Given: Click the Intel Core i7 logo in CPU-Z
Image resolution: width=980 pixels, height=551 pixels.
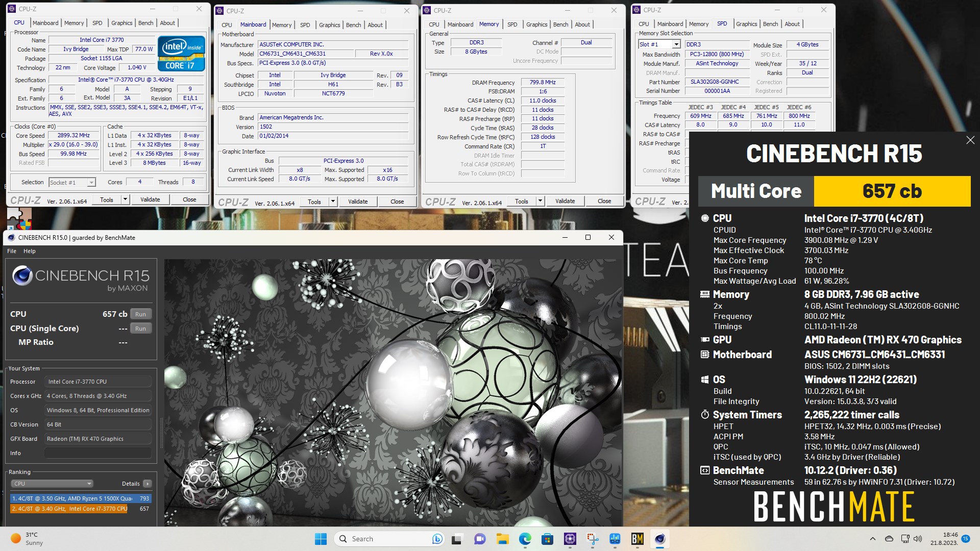Looking at the screenshot, I should point(181,53).
